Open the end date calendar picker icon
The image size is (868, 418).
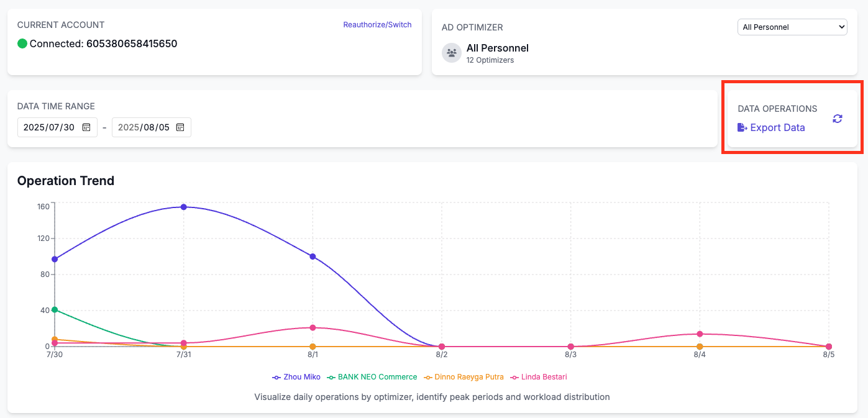click(180, 127)
